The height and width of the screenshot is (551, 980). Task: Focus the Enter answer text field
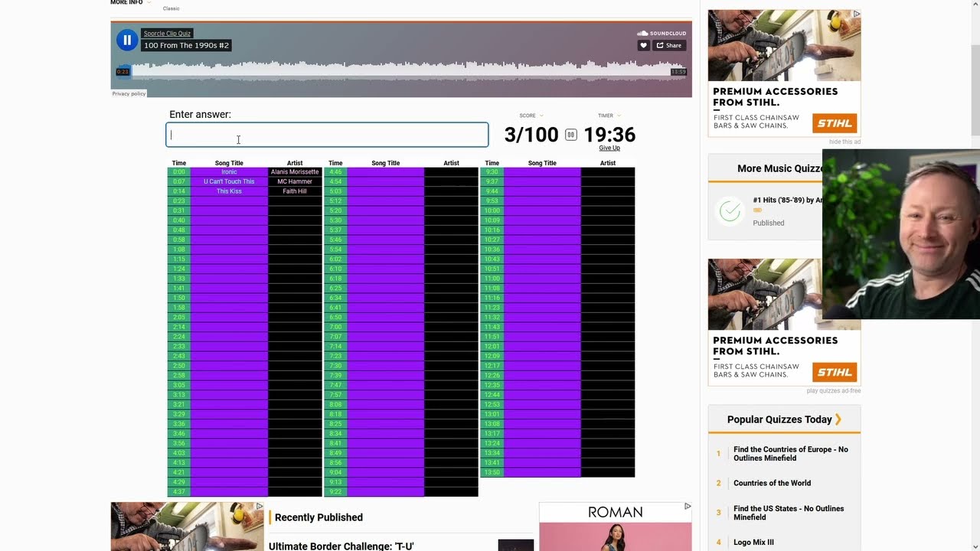click(x=327, y=135)
